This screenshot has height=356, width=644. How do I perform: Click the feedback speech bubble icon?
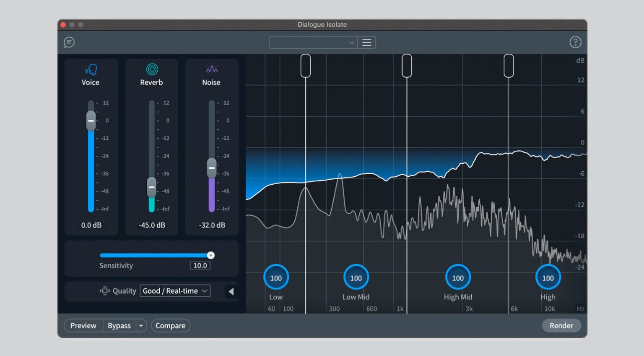(x=69, y=42)
